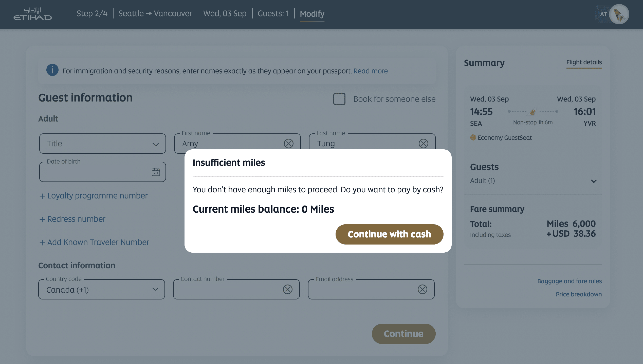
Task: Click Continue with cash button
Action: 389,234
